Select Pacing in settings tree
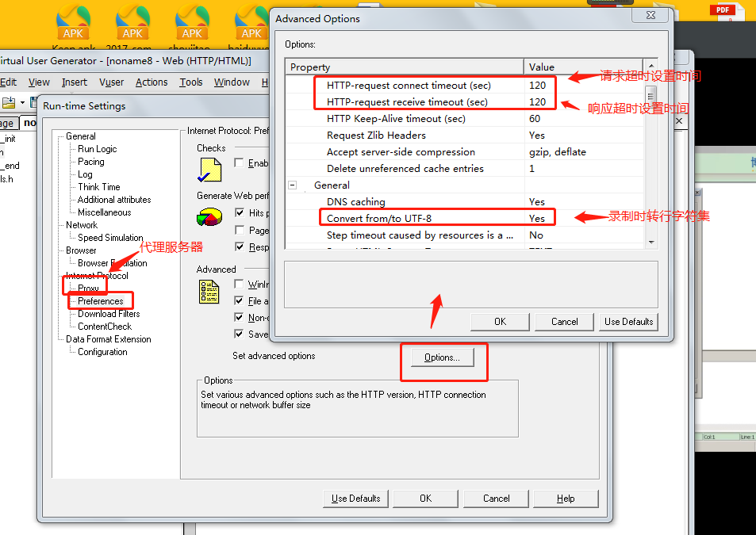Image resolution: width=756 pixels, height=535 pixels. pos(90,162)
